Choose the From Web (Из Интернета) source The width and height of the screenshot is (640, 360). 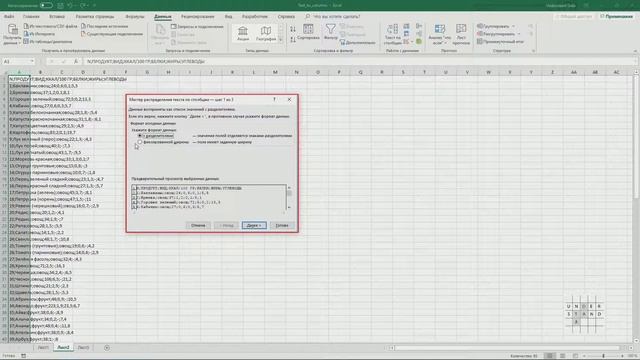[39, 34]
